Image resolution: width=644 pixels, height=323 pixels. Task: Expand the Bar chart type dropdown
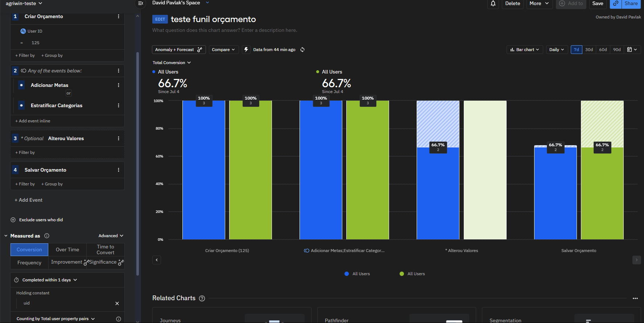(524, 50)
